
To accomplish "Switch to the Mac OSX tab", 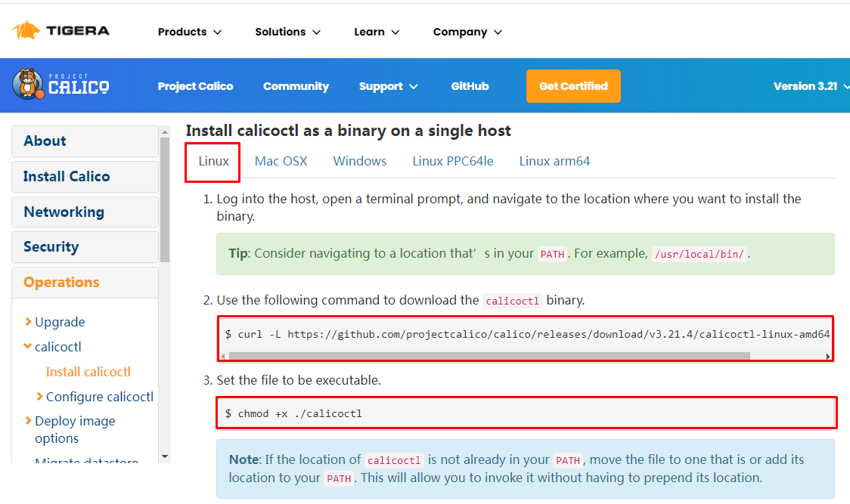I will coord(281,161).
